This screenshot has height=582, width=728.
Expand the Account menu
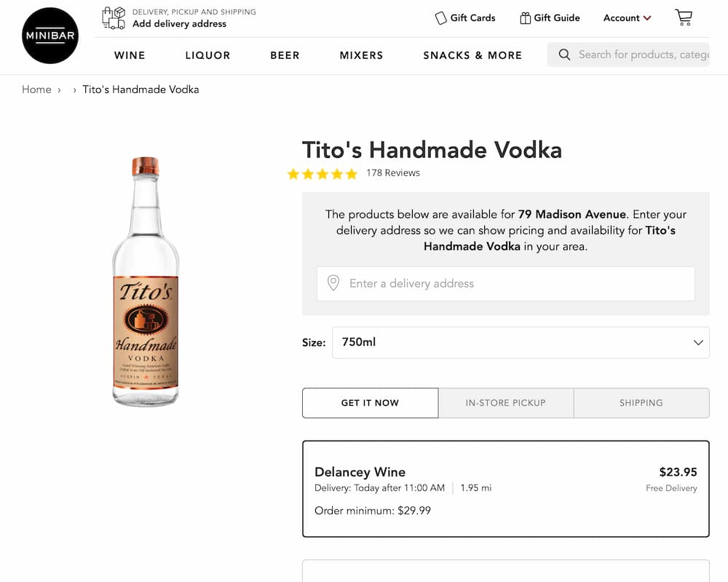[627, 17]
